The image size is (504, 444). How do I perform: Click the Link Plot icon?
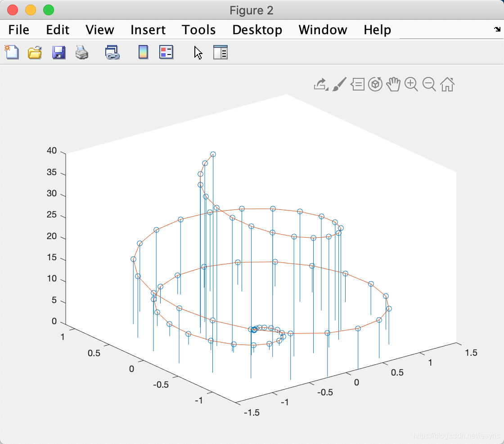[x=112, y=52]
